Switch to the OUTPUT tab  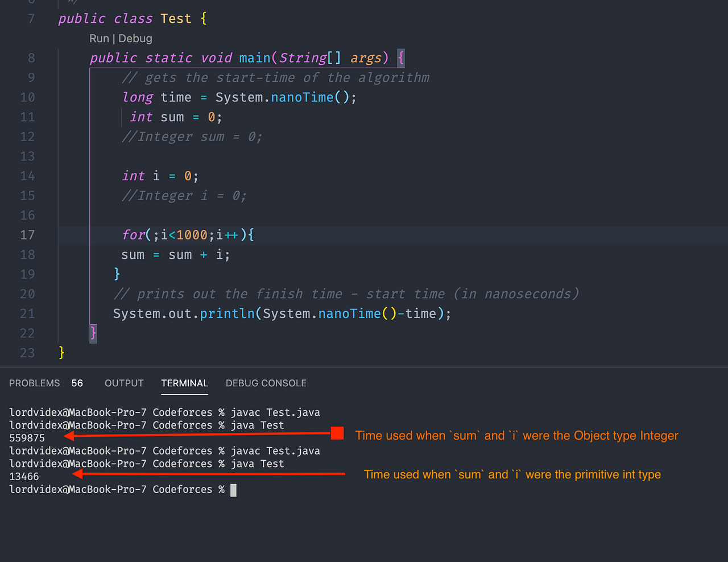point(123,383)
